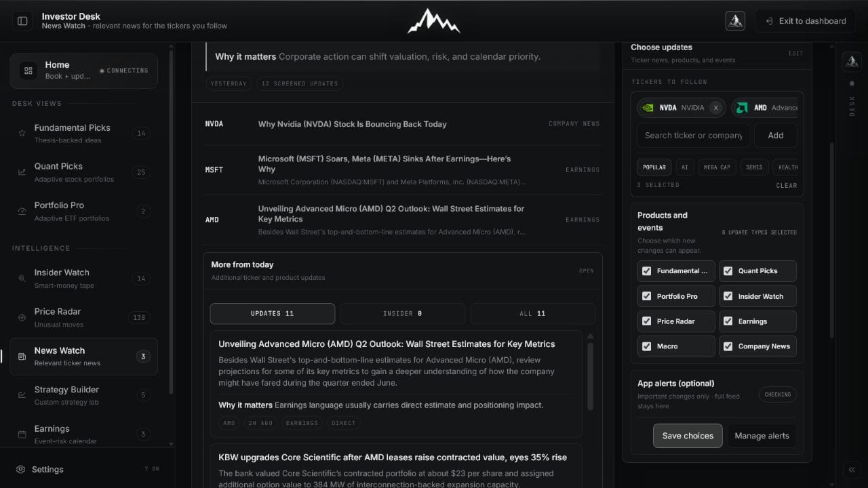The width and height of the screenshot is (868, 488).
Task: Uncheck the Quant Picks checkbox
Action: click(x=728, y=271)
